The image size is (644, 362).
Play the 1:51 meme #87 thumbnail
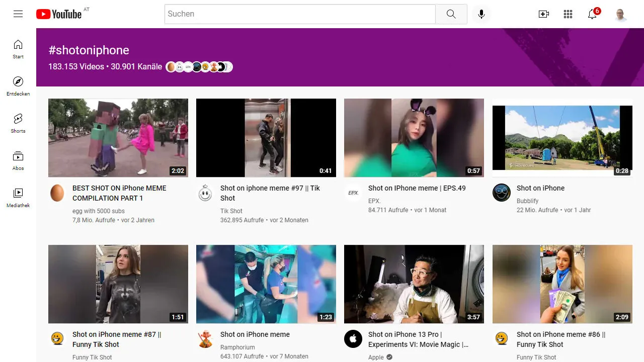pos(118,284)
